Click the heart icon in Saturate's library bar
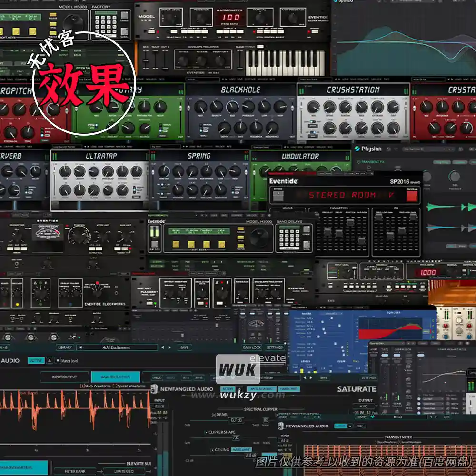 [x=372, y=416]
